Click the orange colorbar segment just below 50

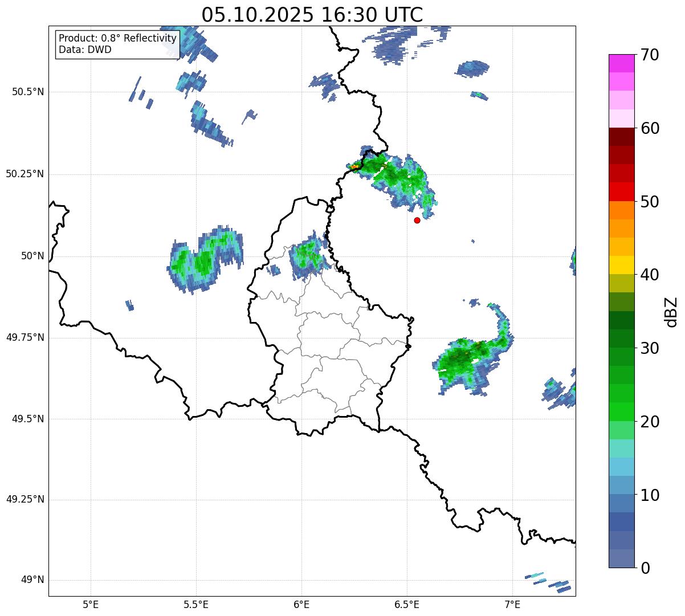(621, 210)
